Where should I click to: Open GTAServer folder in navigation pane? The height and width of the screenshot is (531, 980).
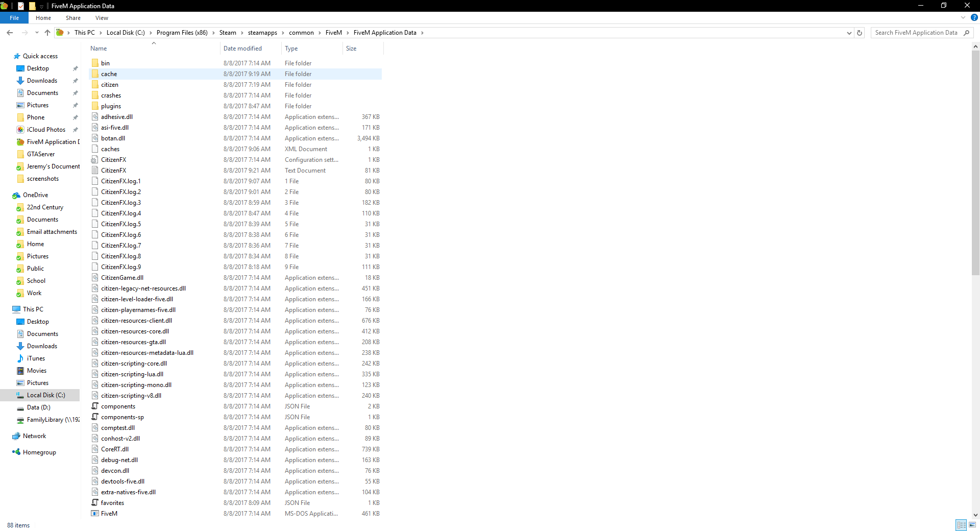point(41,154)
